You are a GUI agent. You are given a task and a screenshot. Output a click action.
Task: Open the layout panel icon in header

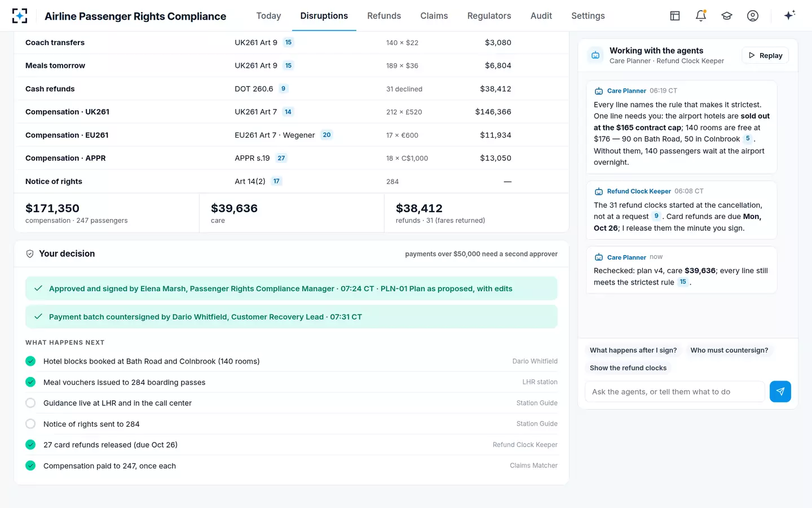coord(675,16)
